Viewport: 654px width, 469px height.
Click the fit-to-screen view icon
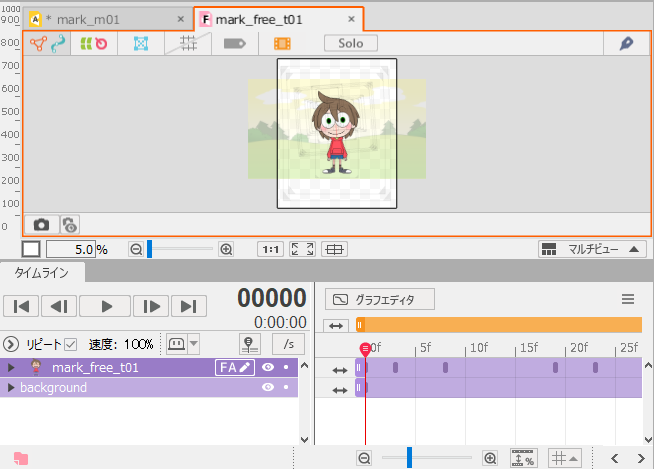(x=303, y=249)
